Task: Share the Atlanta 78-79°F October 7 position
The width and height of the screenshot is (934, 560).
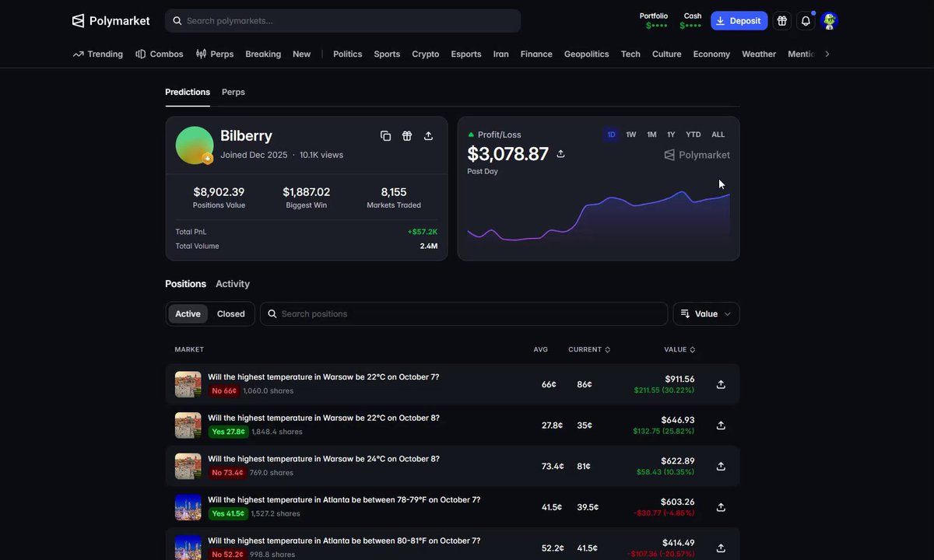Action: [721, 507]
